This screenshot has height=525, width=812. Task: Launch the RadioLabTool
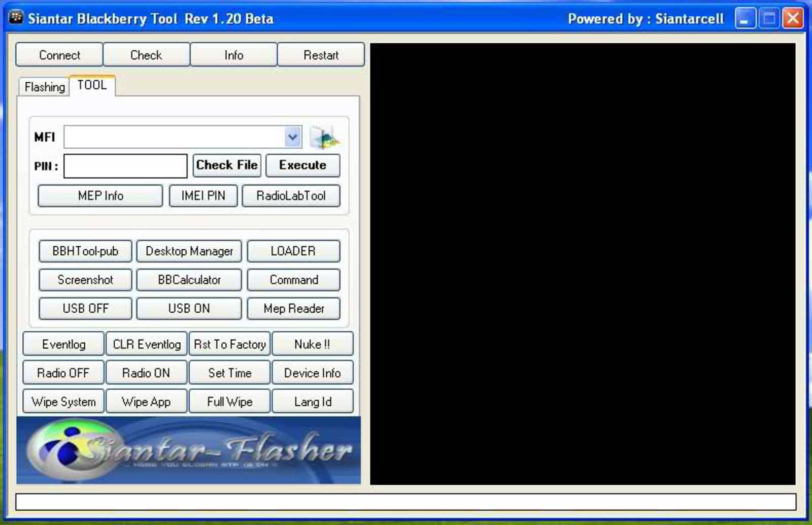coord(291,196)
